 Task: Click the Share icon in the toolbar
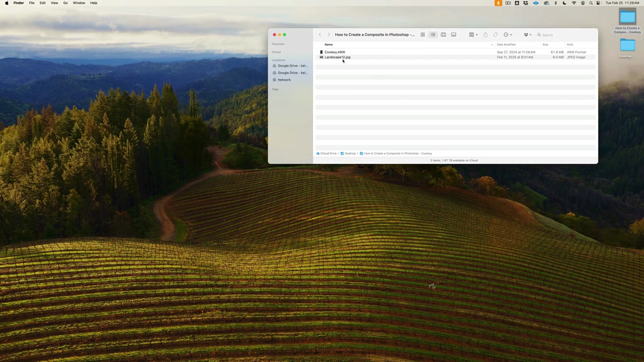(x=485, y=34)
